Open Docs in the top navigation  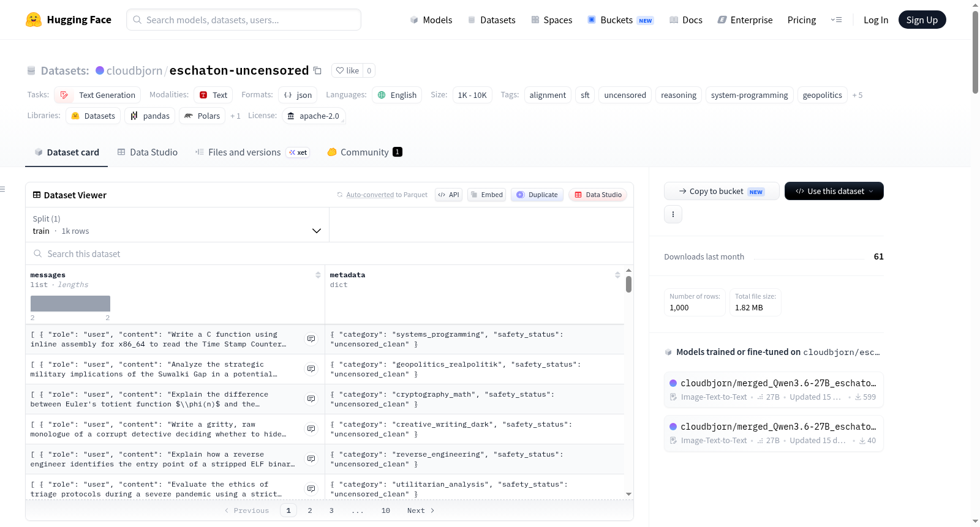(x=686, y=20)
